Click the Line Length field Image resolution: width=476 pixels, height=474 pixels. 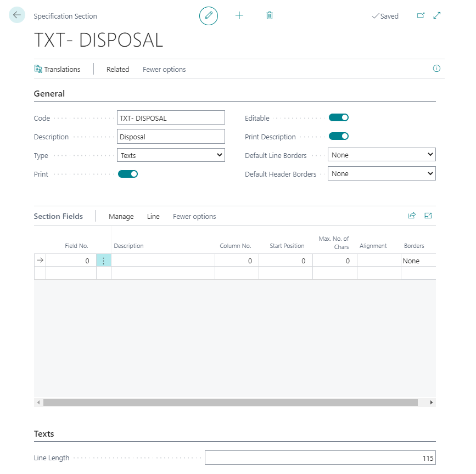320,458
